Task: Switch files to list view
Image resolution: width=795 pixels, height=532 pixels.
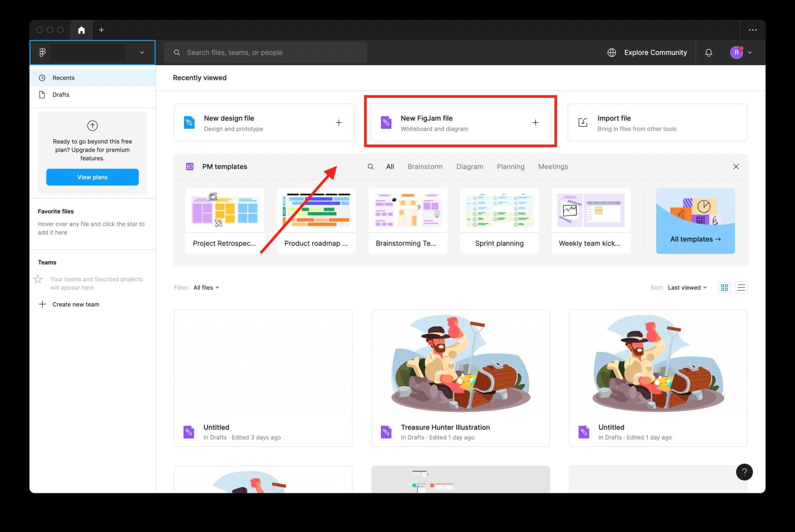Action: pyautogui.click(x=741, y=287)
